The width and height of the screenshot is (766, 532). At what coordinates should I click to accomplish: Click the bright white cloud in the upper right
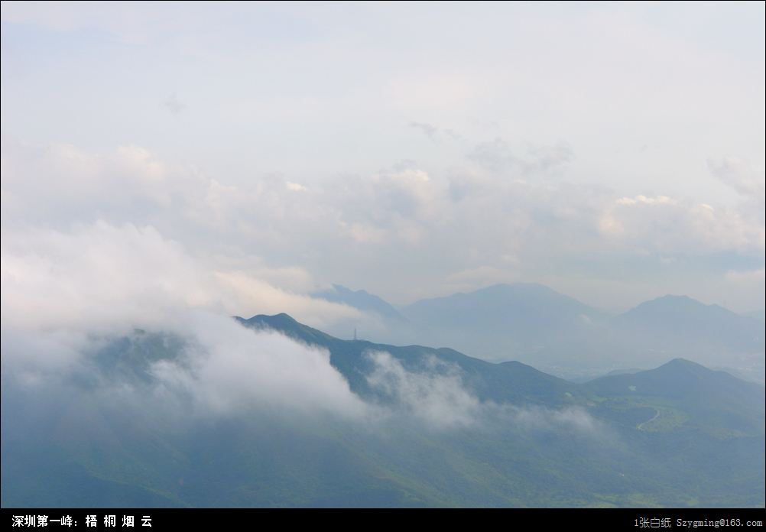point(646,202)
